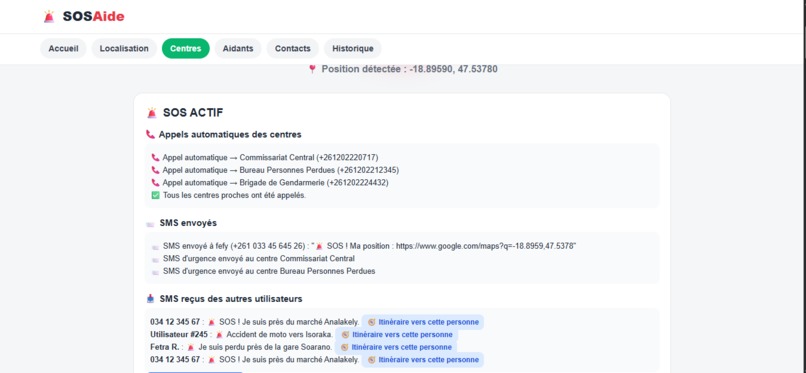Select the Centres tab
Image resolution: width=806 pixels, height=373 pixels.
coord(186,48)
